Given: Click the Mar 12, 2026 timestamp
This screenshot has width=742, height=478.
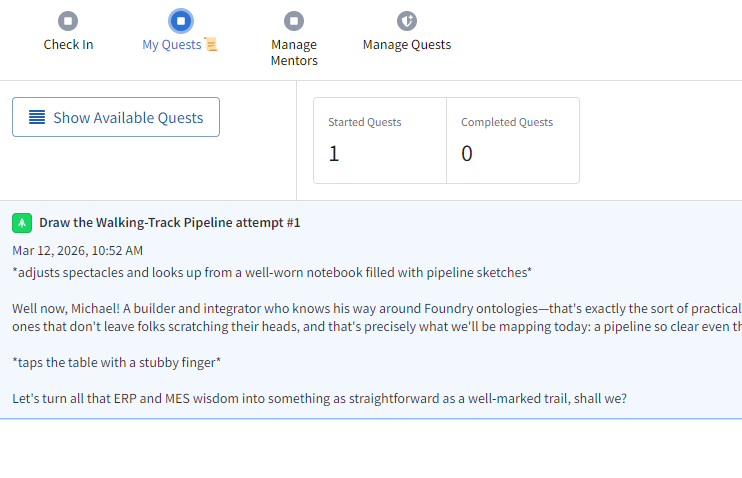Looking at the screenshot, I should tap(78, 250).
